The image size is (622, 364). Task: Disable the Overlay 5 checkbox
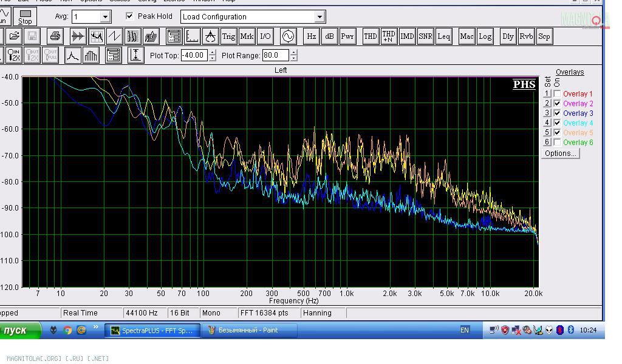click(x=557, y=132)
